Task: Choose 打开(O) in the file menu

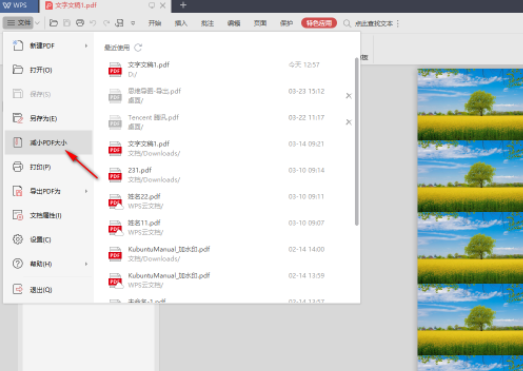Action: [x=48, y=70]
